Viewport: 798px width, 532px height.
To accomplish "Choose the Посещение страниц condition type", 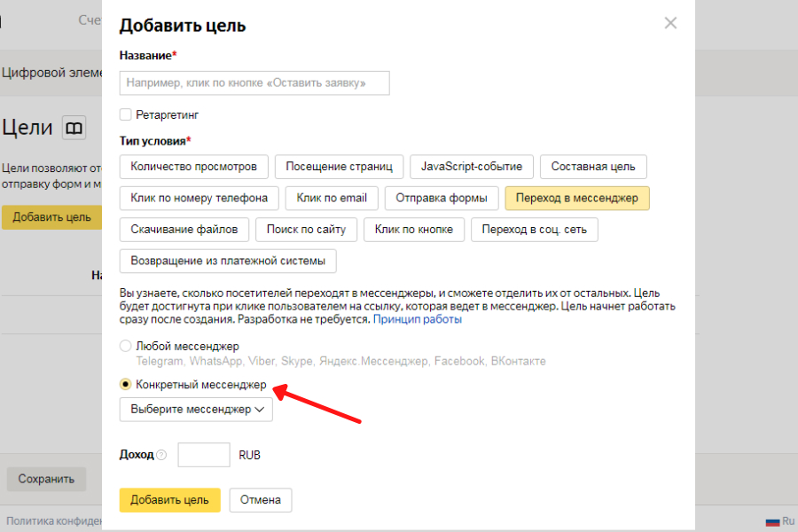I will point(339,167).
